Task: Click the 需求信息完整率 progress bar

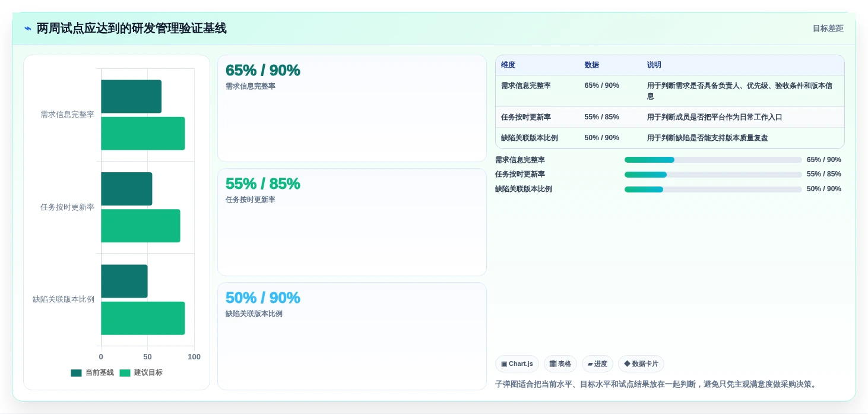Action: [x=713, y=160]
